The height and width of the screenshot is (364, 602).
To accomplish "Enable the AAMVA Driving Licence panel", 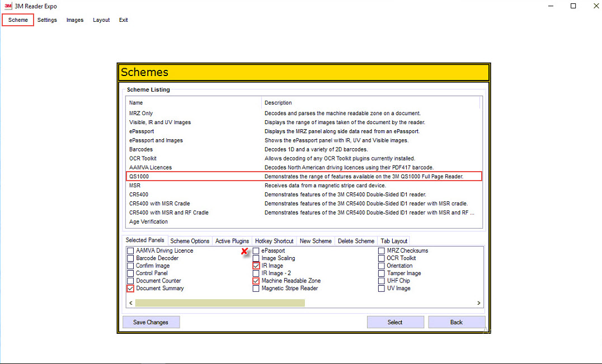I will coord(130,250).
